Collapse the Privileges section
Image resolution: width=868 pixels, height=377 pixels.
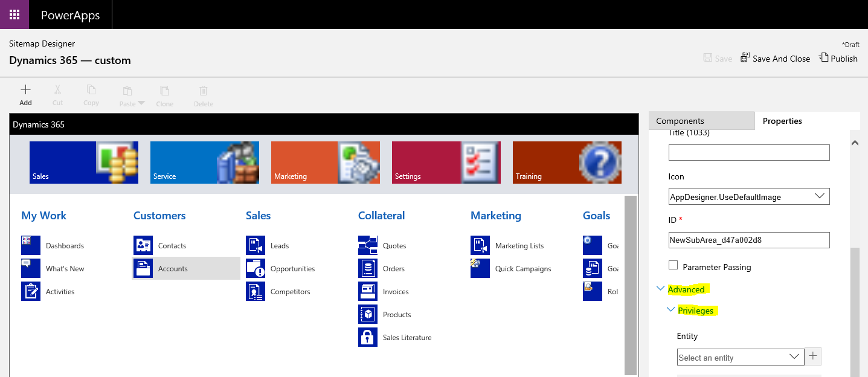670,310
